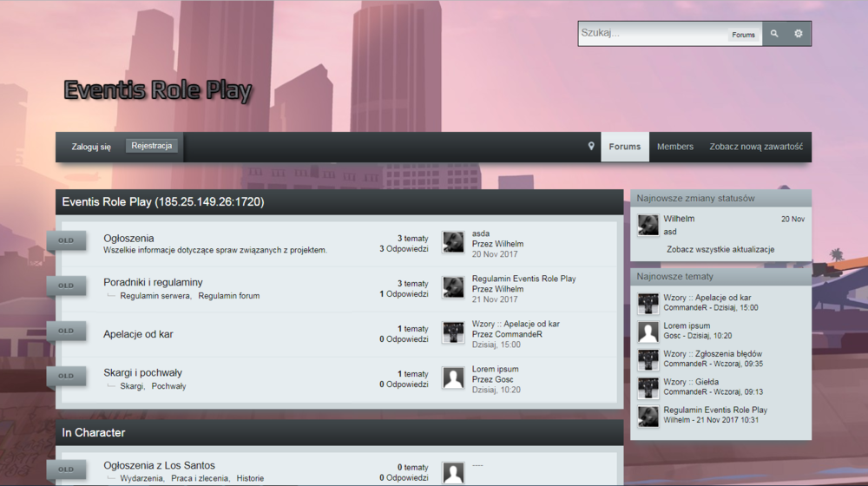Open the Regulamin serwera subforum
This screenshot has height=486, width=868.
pyautogui.click(x=155, y=296)
